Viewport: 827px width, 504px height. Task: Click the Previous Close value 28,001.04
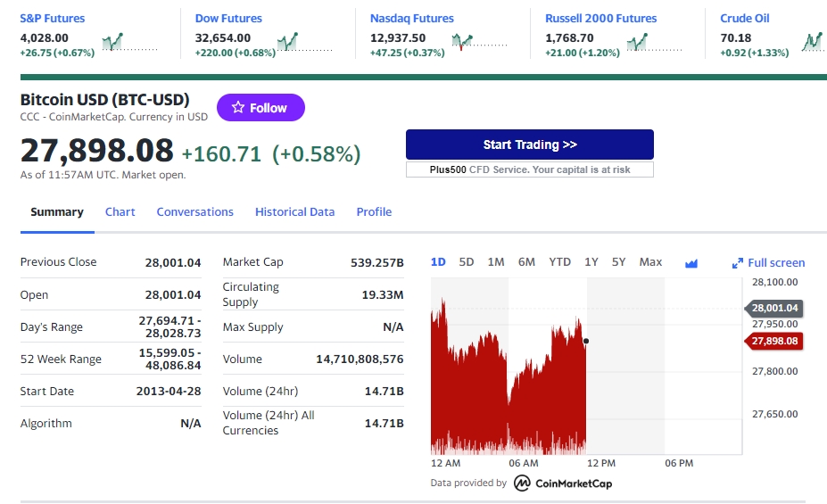coord(173,262)
